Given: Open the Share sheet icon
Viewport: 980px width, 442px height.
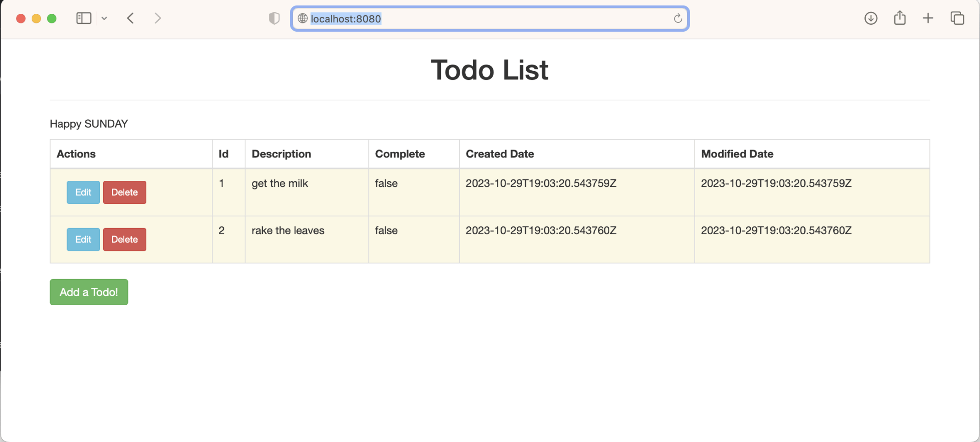Looking at the screenshot, I should click(899, 18).
